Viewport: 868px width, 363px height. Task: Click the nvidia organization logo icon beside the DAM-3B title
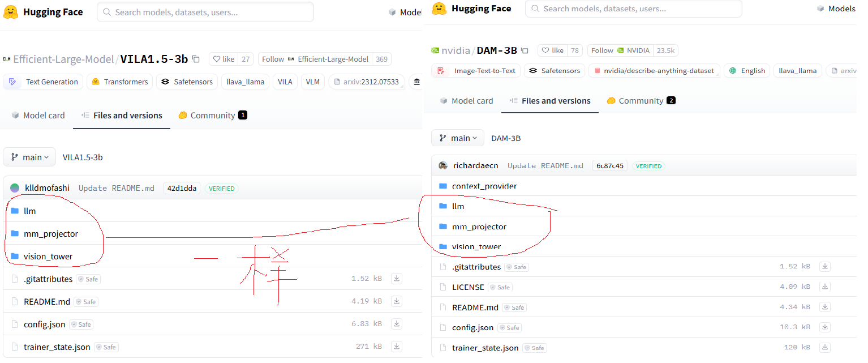point(435,50)
